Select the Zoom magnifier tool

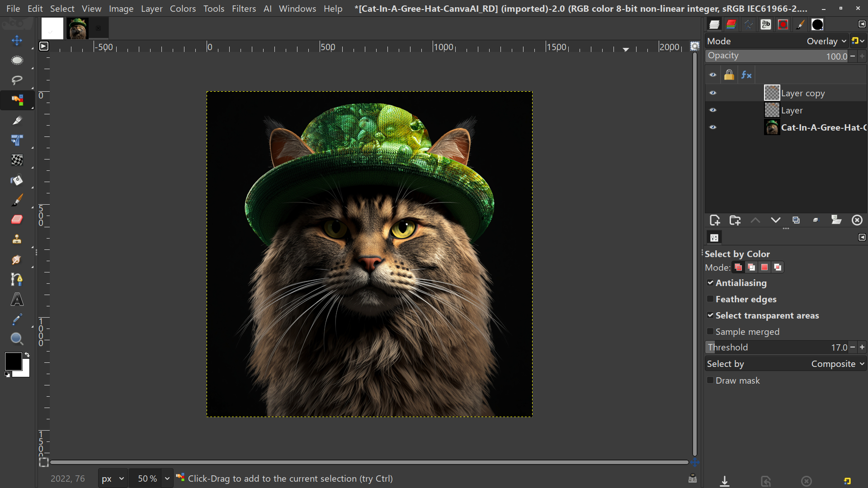click(17, 339)
